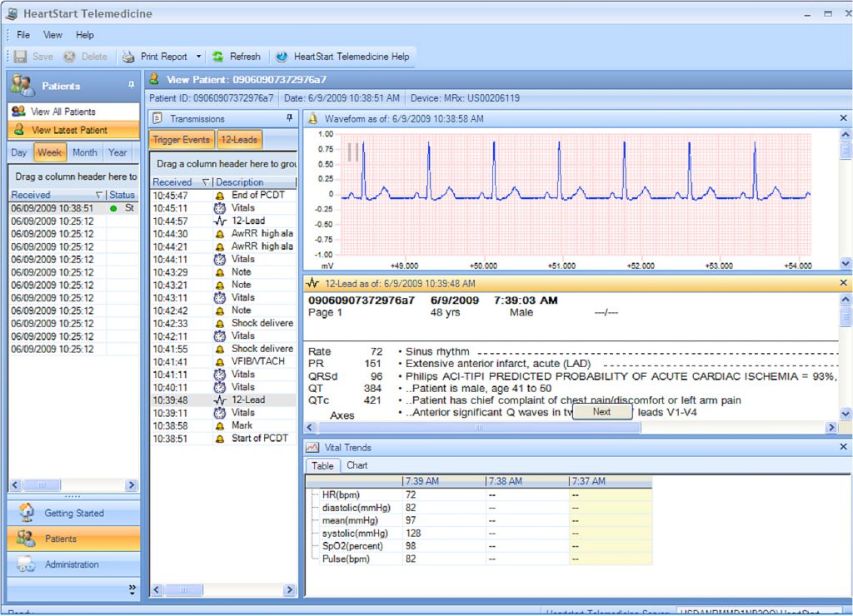This screenshot has height=616, width=853.
Task: Click the Save disk icon
Action: [x=20, y=57]
